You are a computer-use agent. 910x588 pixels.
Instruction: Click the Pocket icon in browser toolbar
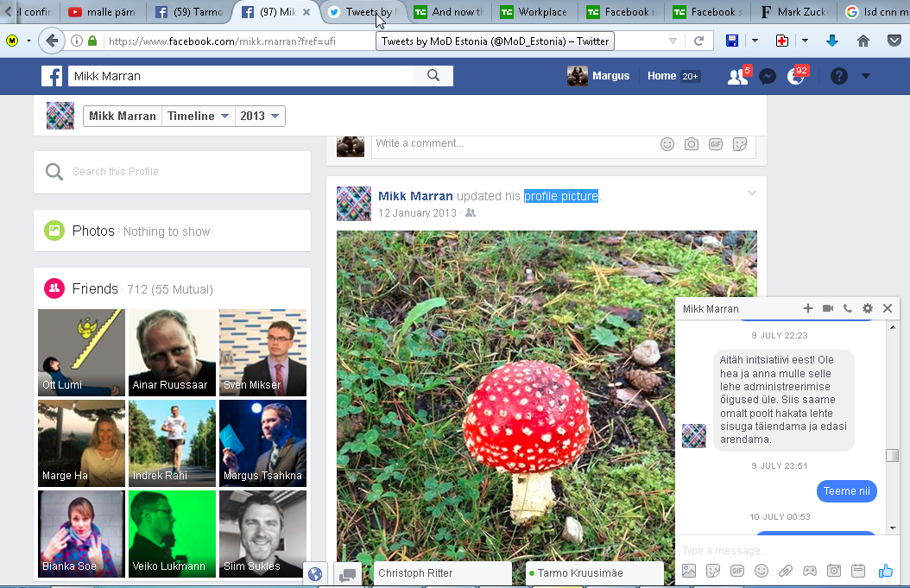[894, 41]
